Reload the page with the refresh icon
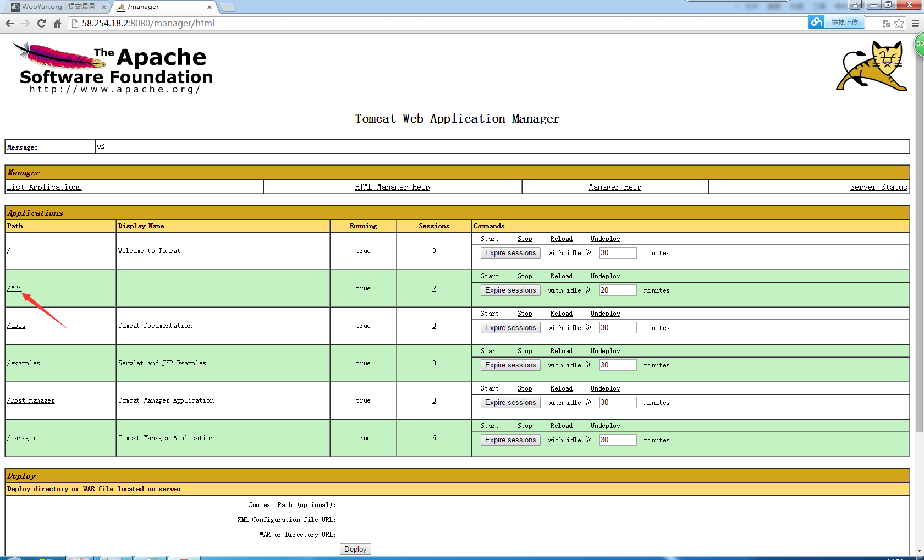924x560 pixels. point(41,23)
